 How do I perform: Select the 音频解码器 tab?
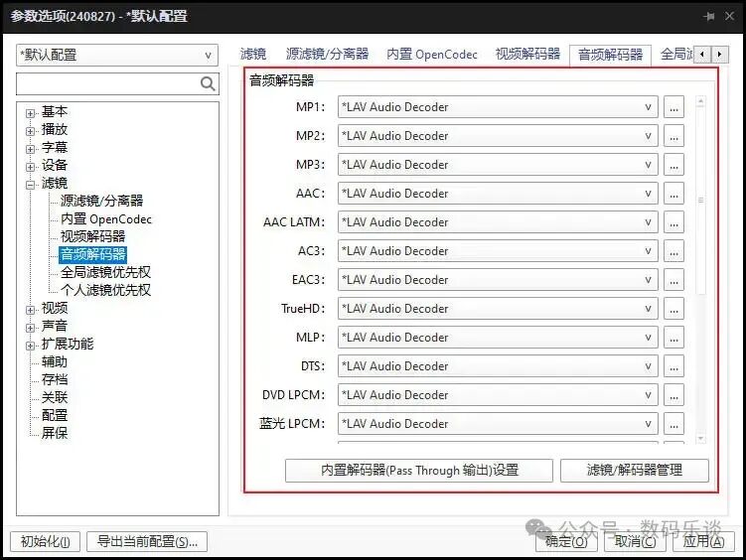(610, 55)
